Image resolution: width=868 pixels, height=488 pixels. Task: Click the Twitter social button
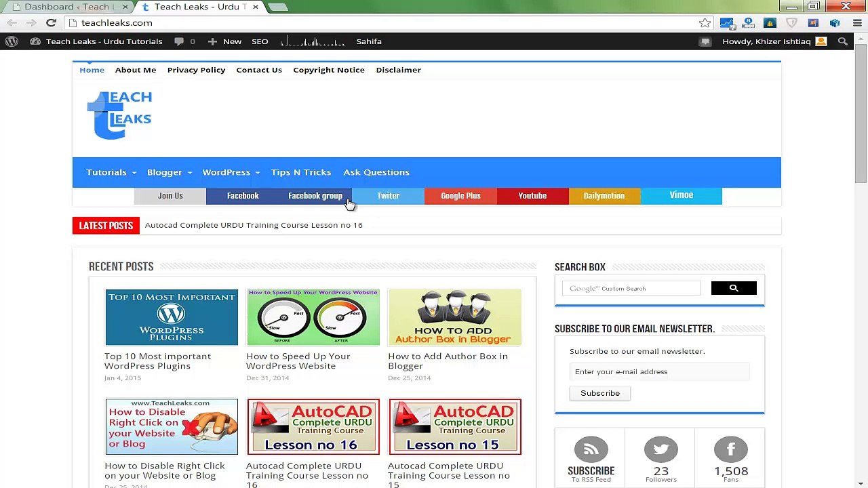click(388, 196)
